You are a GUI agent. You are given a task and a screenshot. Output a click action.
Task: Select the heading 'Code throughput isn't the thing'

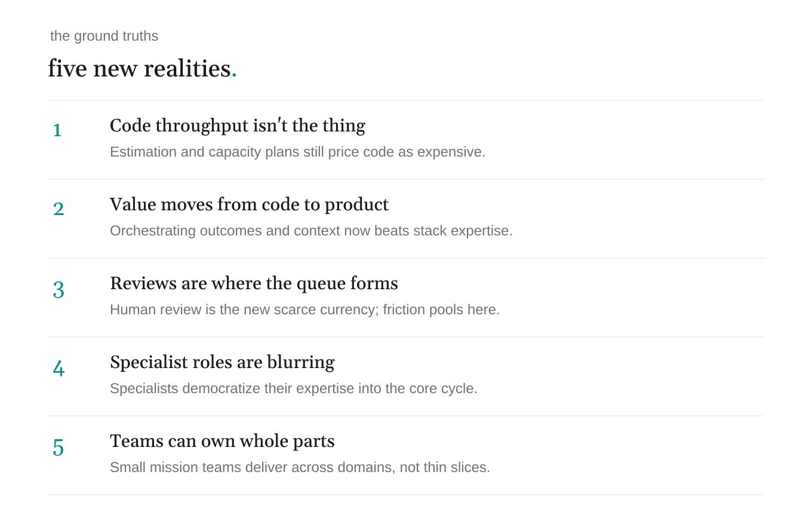tap(238, 125)
